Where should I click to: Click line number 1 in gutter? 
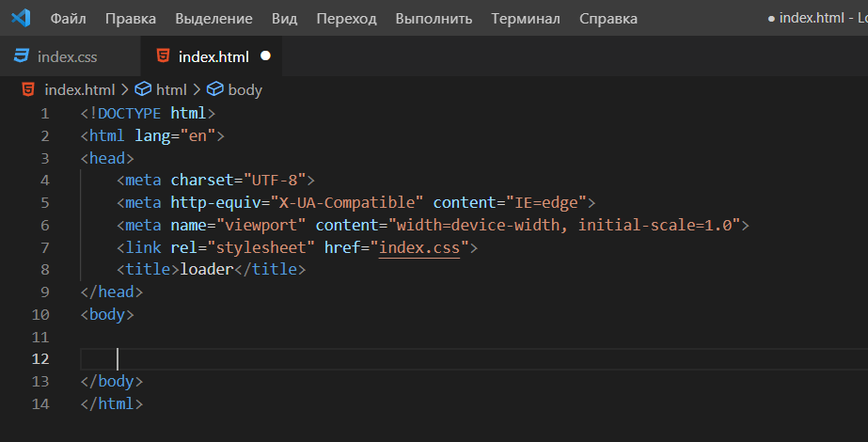pyautogui.click(x=45, y=114)
